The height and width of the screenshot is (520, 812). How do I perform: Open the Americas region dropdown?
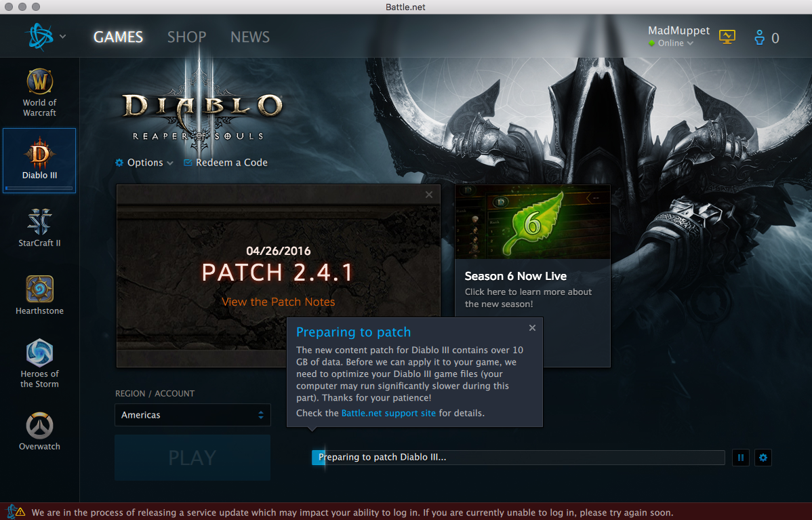point(192,415)
